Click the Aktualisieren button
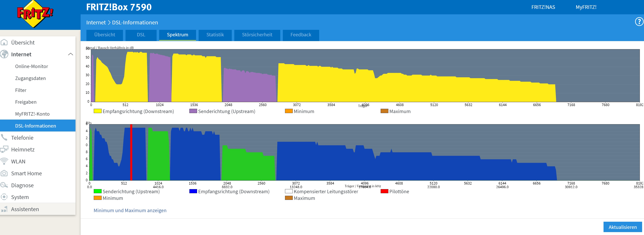 622,227
